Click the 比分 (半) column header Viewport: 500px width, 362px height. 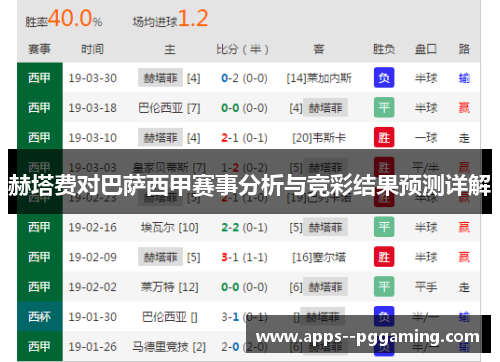point(242,49)
